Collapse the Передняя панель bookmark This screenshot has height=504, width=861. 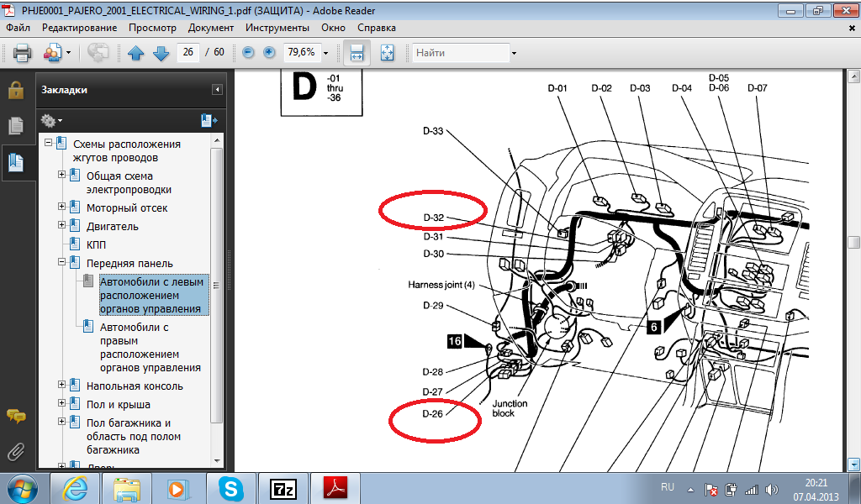pos(62,262)
